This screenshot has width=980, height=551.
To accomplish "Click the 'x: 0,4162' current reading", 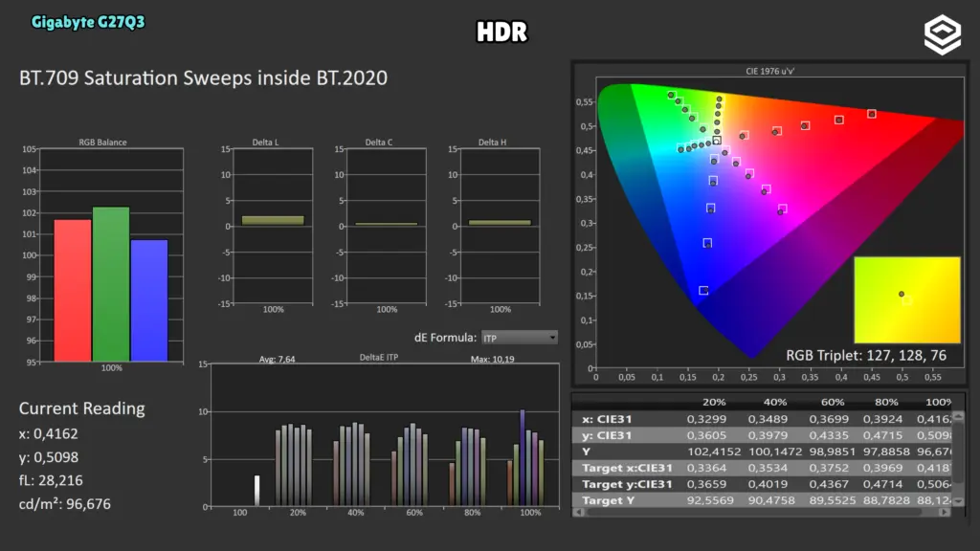I will click(x=48, y=433).
